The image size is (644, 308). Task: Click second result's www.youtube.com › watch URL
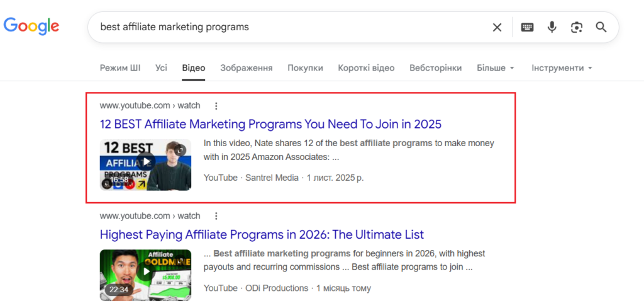[x=150, y=216]
